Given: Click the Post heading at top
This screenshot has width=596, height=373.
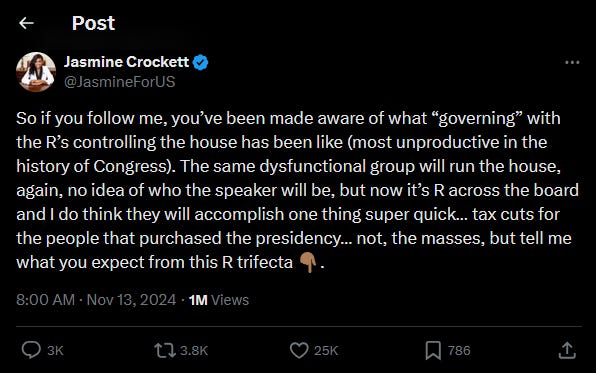Looking at the screenshot, I should (93, 23).
